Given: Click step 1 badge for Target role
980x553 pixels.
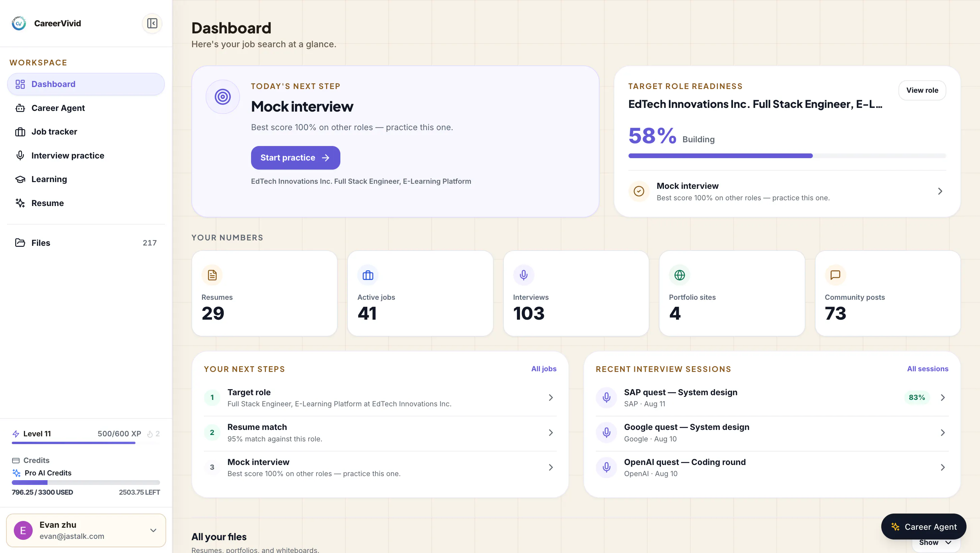Looking at the screenshot, I should [212, 398].
